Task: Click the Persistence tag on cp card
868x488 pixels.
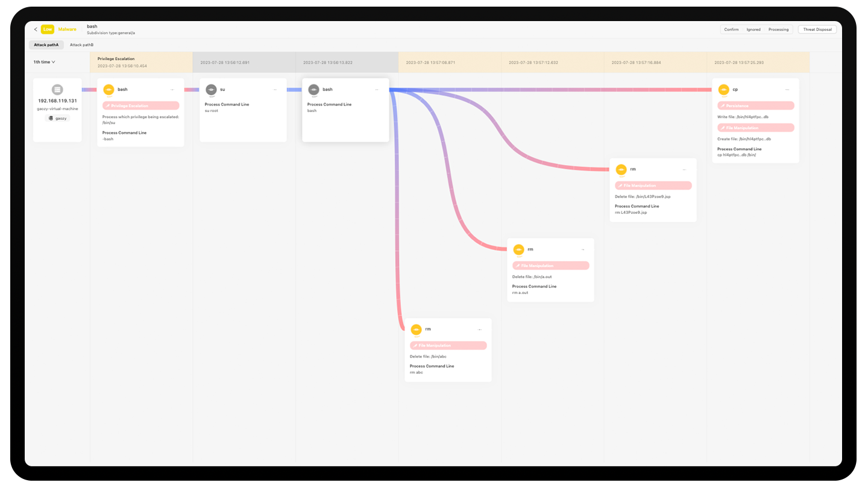Action: point(755,105)
